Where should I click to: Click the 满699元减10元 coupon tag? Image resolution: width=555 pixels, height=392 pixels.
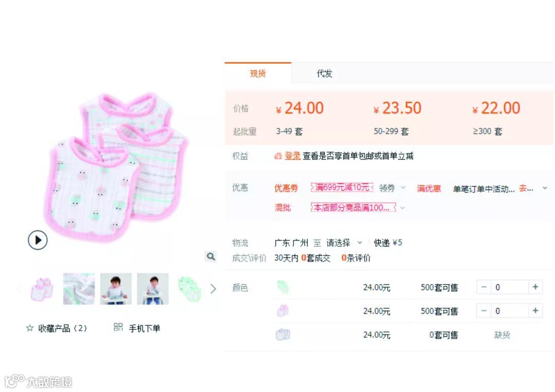pyautogui.click(x=342, y=188)
